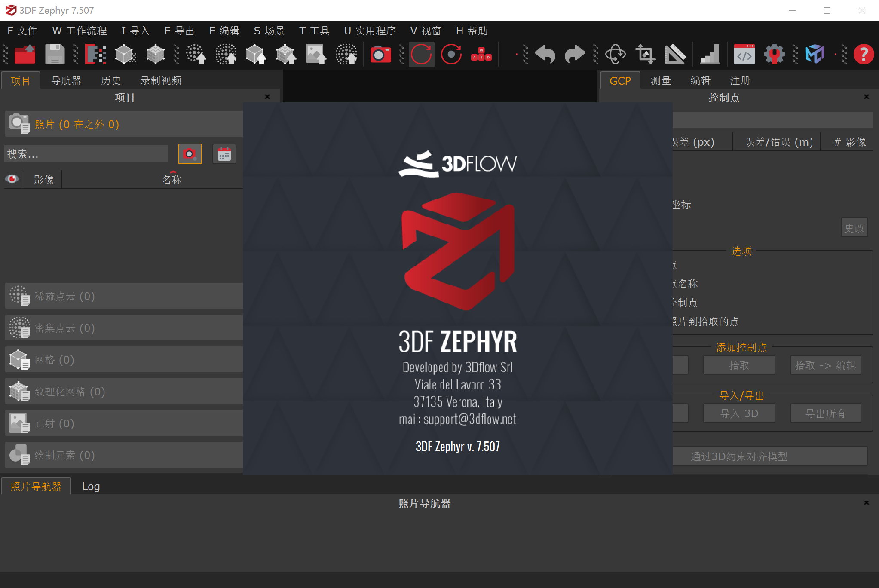Select the 项目 tab

21,80
